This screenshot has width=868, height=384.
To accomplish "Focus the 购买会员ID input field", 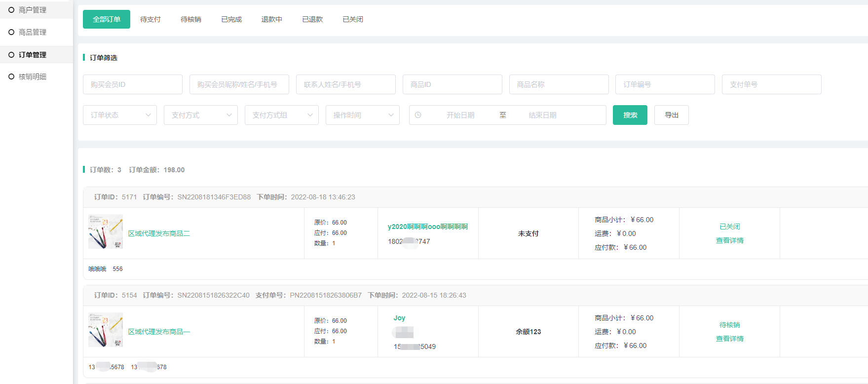I will [x=133, y=84].
